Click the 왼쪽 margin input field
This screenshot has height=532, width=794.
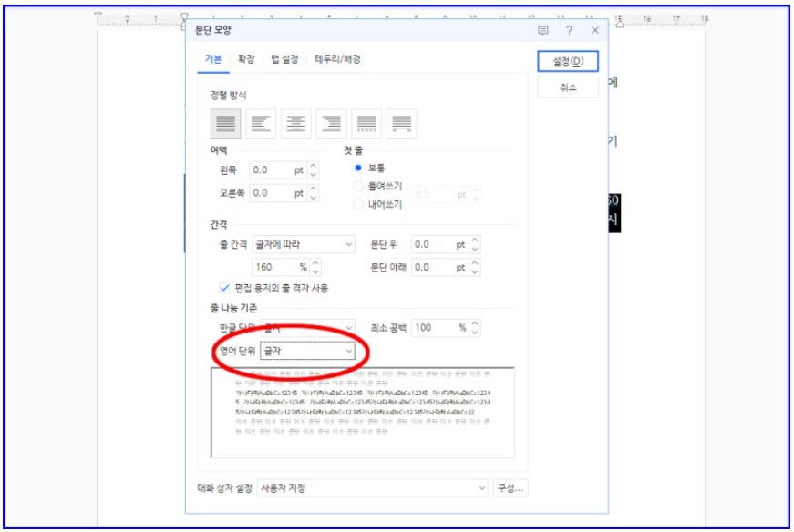point(279,170)
